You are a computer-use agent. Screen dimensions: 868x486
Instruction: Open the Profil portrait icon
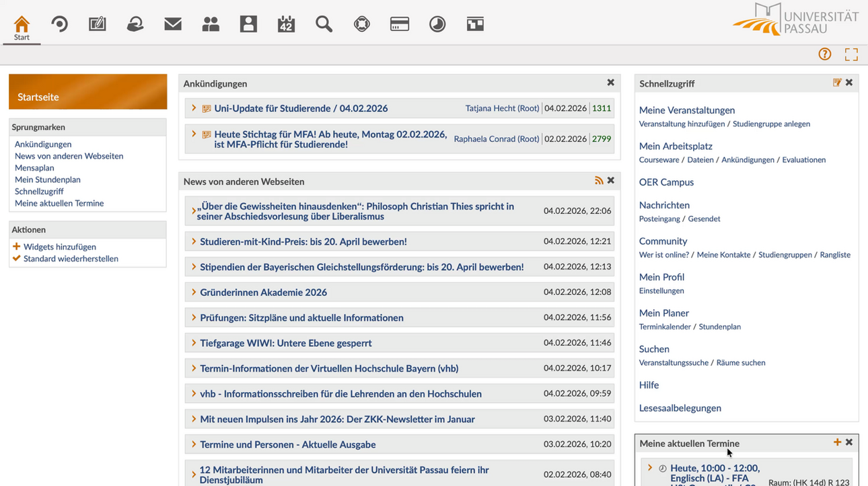coord(248,24)
